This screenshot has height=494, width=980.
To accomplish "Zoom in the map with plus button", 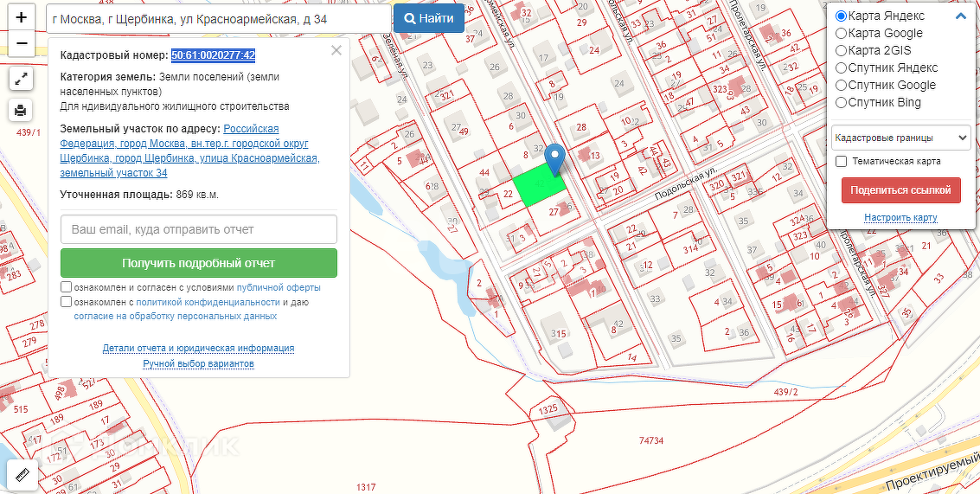I will 22,17.
